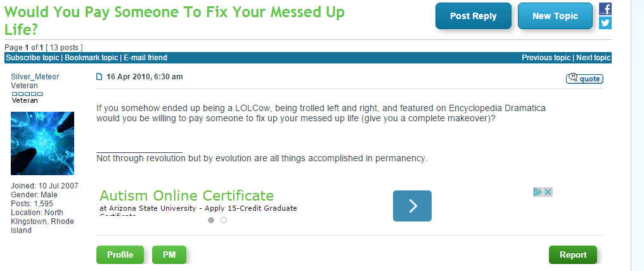Go to the Previous topic
Screen dimensions: 644x271
point(546,58)
